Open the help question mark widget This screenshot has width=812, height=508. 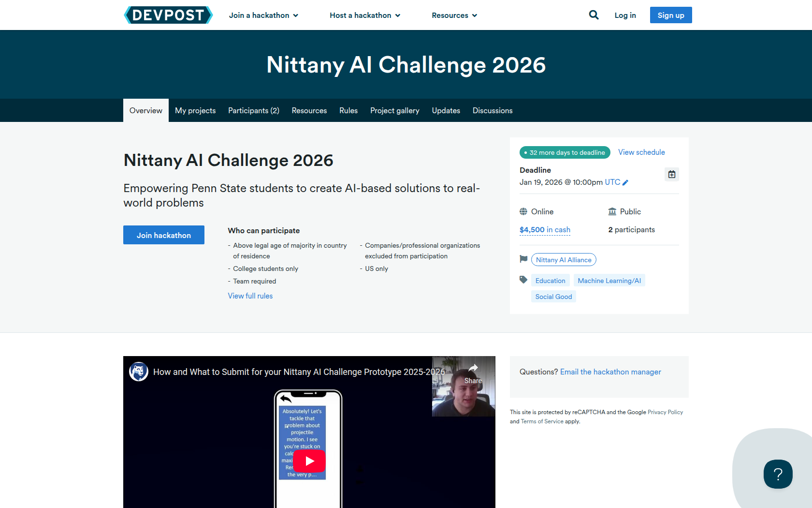[x=778, y=474]
